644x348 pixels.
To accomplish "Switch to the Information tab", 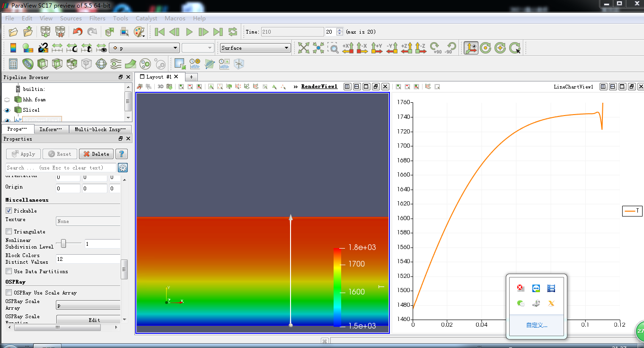I will [51, 129].
